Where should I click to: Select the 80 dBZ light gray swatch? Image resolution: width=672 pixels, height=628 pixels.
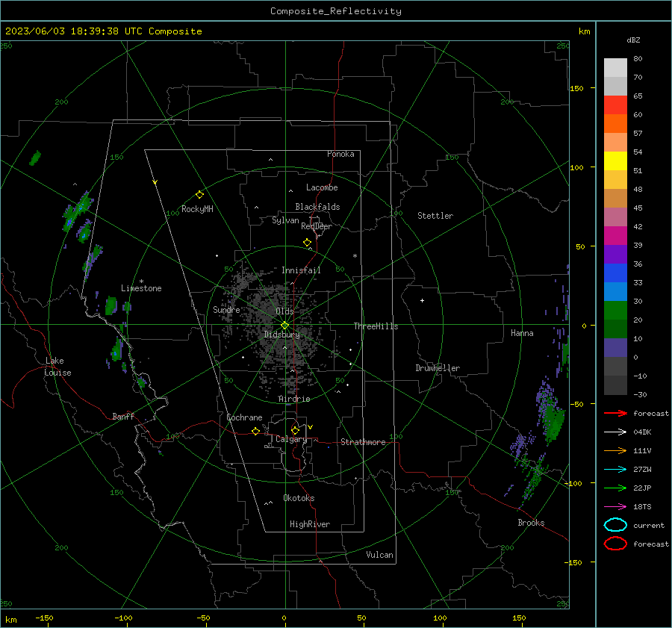coord(615,67)
